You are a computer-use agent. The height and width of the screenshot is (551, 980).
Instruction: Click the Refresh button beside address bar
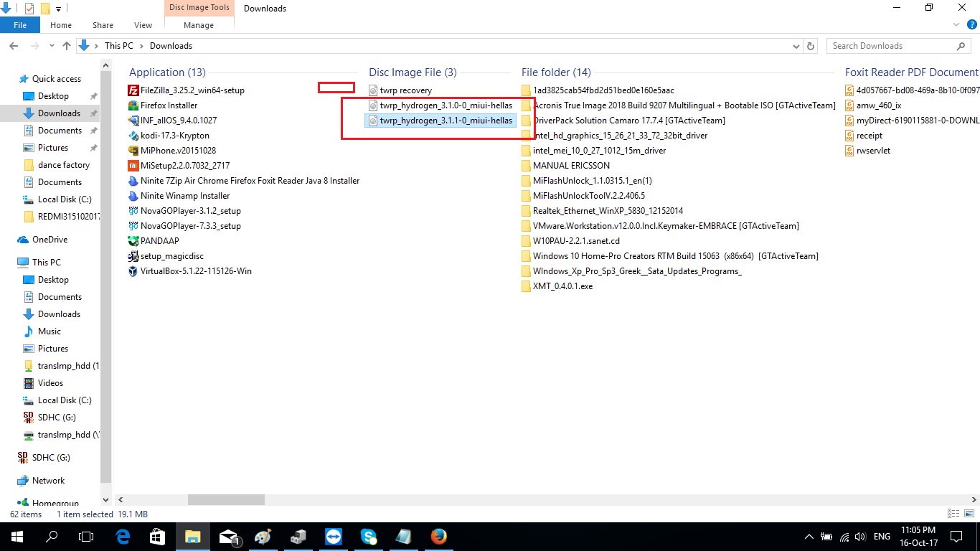click(811, 46)
